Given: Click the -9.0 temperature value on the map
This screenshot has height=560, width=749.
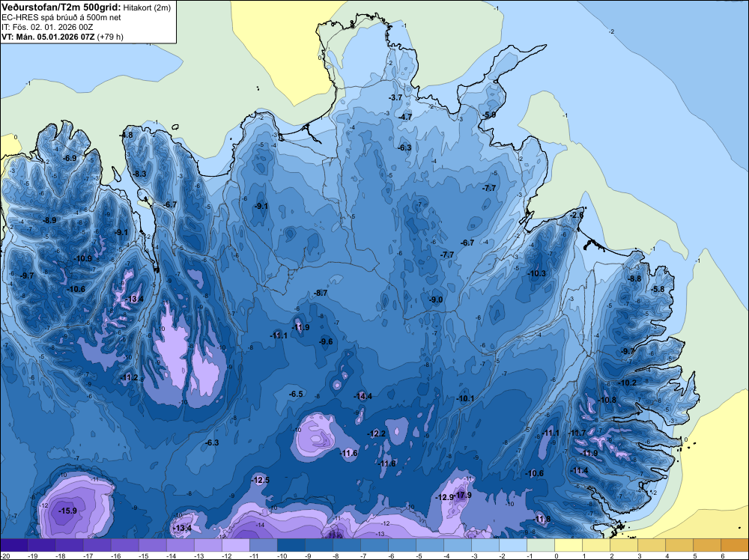Looking at the screenshot, I should 435,299.
